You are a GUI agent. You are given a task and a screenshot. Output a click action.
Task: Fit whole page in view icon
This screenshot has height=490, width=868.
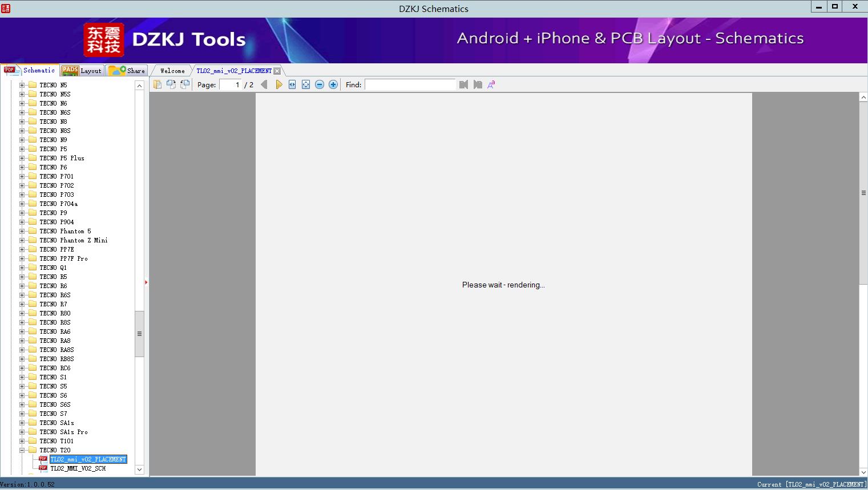tap(306, 84)
